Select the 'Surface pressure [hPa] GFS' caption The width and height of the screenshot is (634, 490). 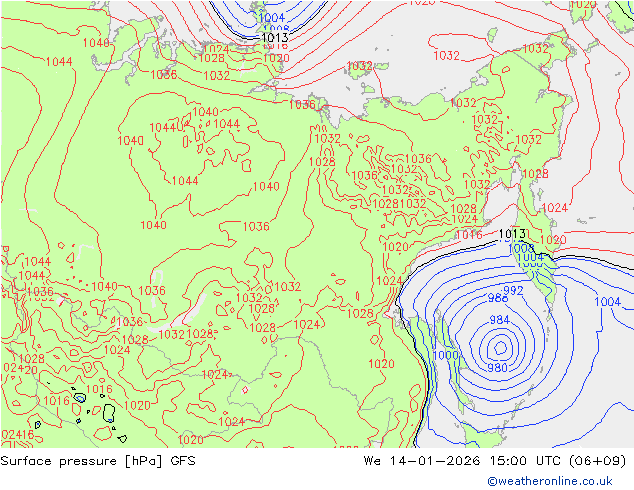click(x=98, y=461)
